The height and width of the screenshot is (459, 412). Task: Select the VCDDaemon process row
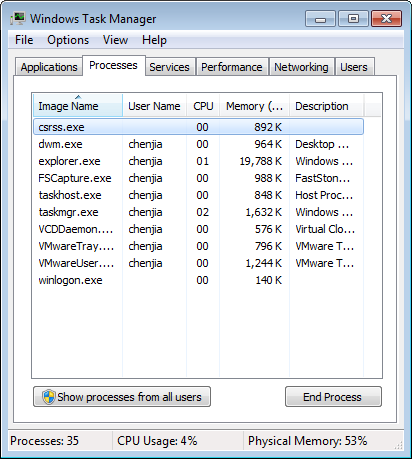click(x=198, y=229)
